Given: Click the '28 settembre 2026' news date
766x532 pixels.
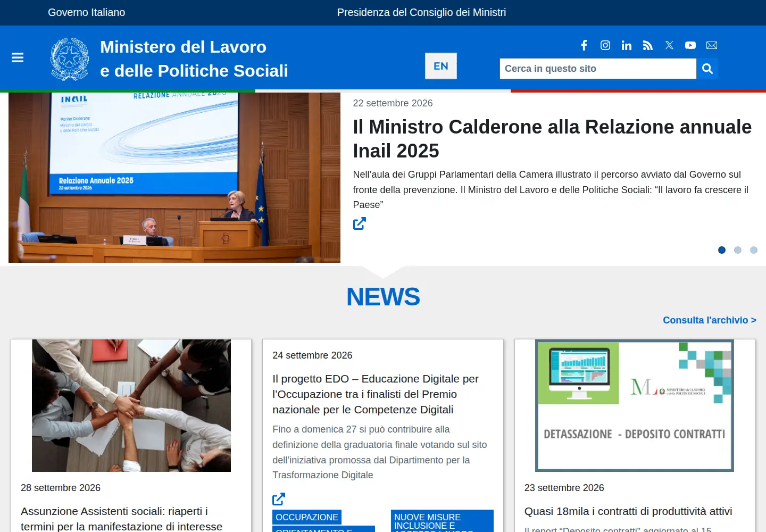Looking at the screenshot, I should pyautogui.click(x=61, y=488).
